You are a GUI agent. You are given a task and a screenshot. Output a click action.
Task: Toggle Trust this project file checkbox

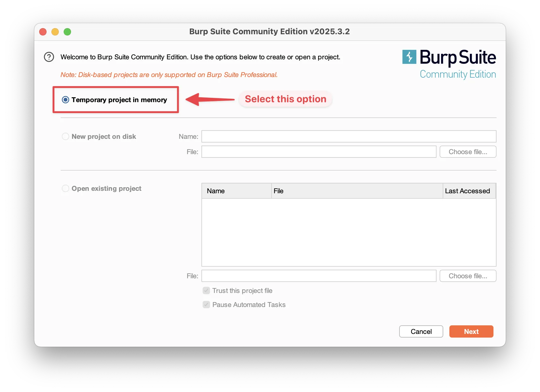(x=206, y=291)
